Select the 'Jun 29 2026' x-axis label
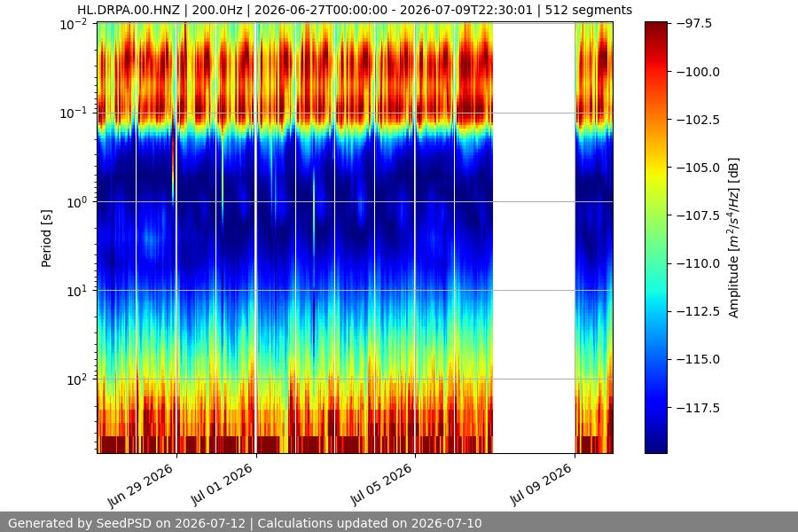Image resolution: width=798 pixels, height=532 pixels. point(140,486)
